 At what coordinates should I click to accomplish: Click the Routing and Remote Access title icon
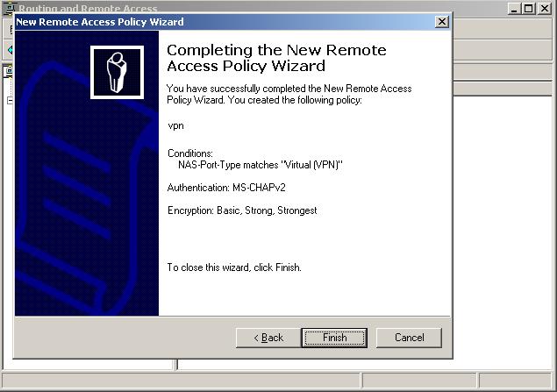click(x=10, y=8)
